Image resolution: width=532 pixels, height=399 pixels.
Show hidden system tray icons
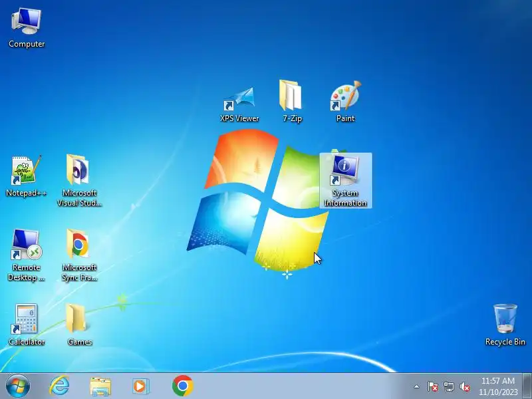click(417, 386)
